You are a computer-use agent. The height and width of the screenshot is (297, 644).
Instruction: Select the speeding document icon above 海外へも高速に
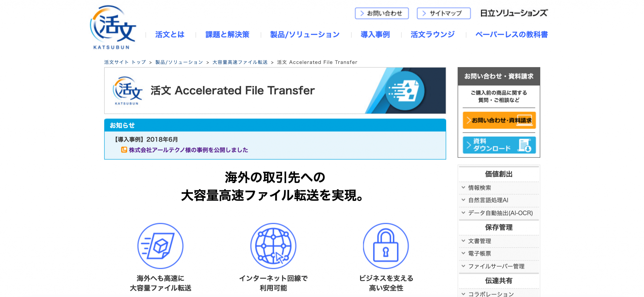click(x=160, y=246)
